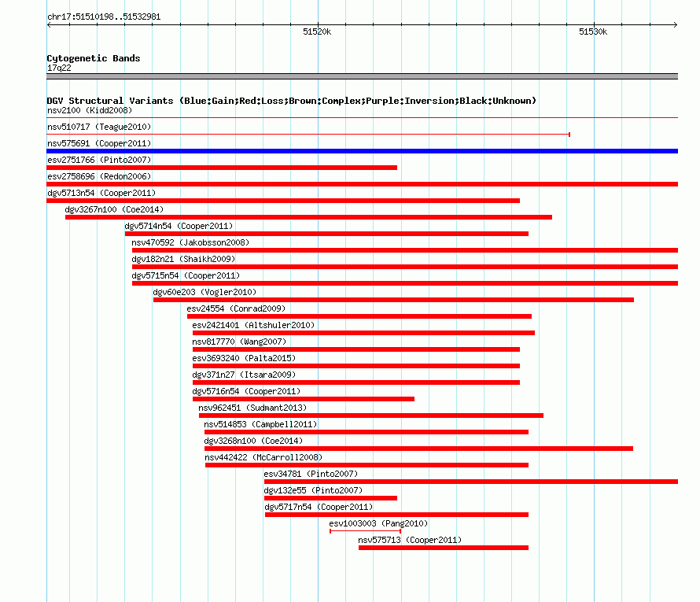700x602 pixels.
Task: Click the 51530k ruler position label
Action: [x=593, y=31]
